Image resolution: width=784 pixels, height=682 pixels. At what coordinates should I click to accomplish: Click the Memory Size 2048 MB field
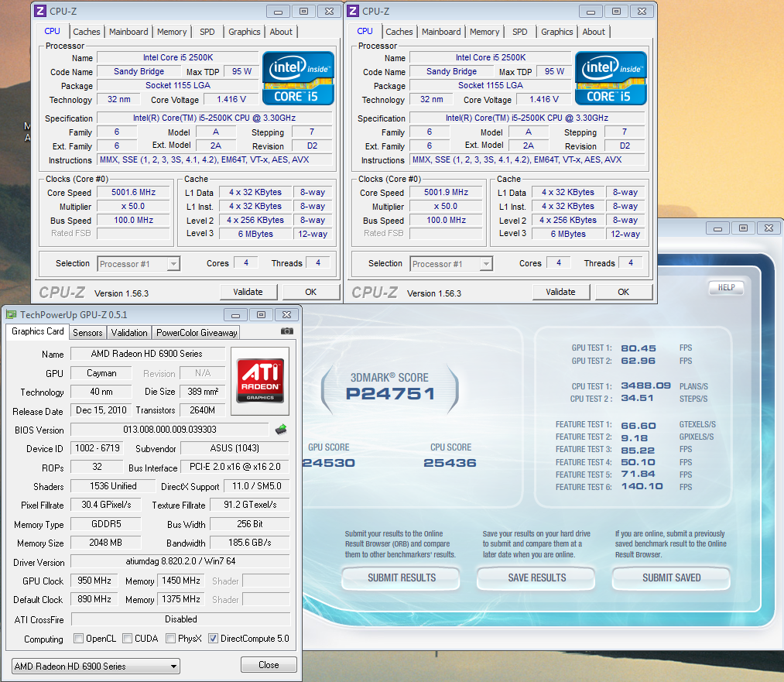click(105, 543)
